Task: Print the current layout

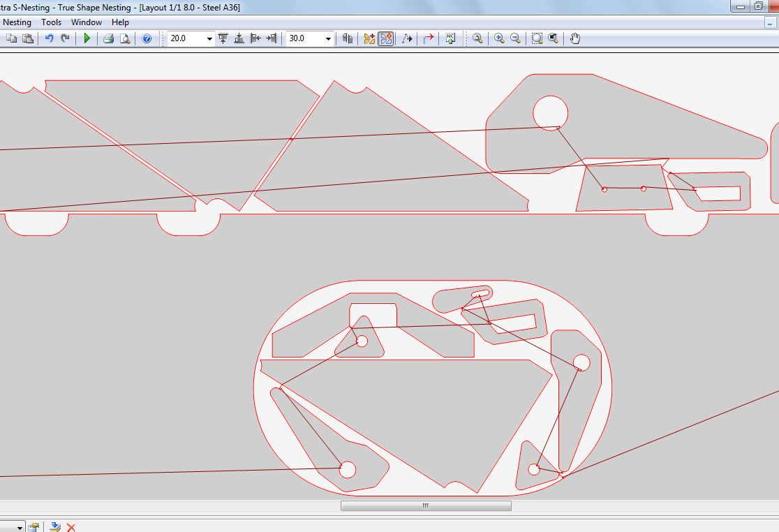Action: click(108, 38)
